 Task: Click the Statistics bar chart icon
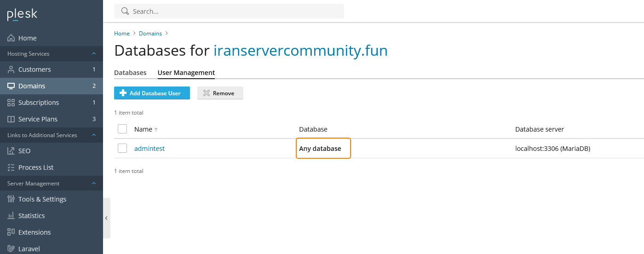click(x=11, y=216)
